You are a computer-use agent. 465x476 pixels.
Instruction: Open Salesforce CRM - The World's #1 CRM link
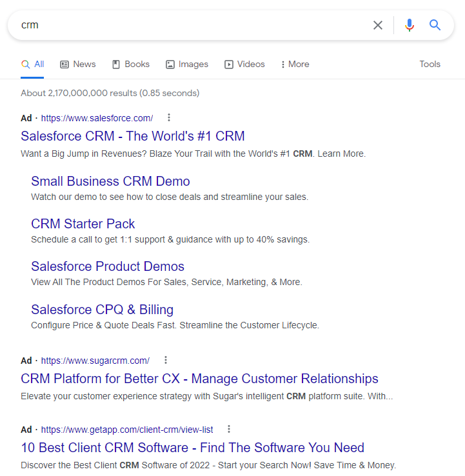click(x=133, y=136)
